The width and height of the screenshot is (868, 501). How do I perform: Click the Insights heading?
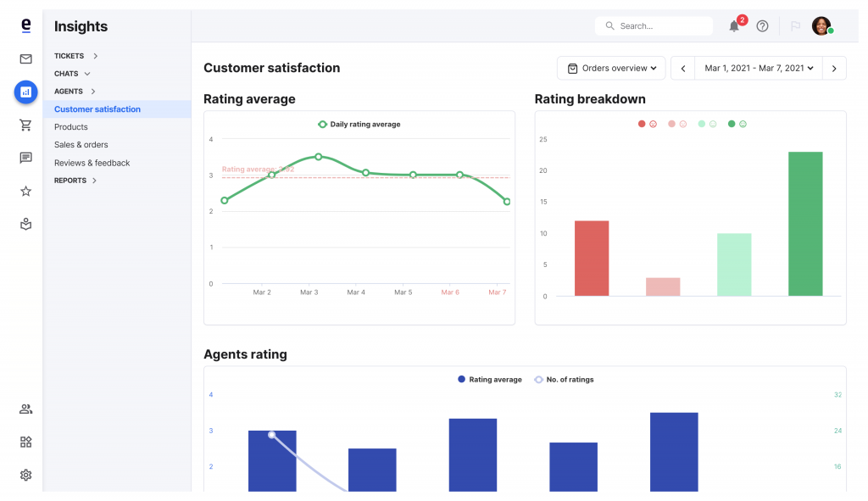(81, 26)
